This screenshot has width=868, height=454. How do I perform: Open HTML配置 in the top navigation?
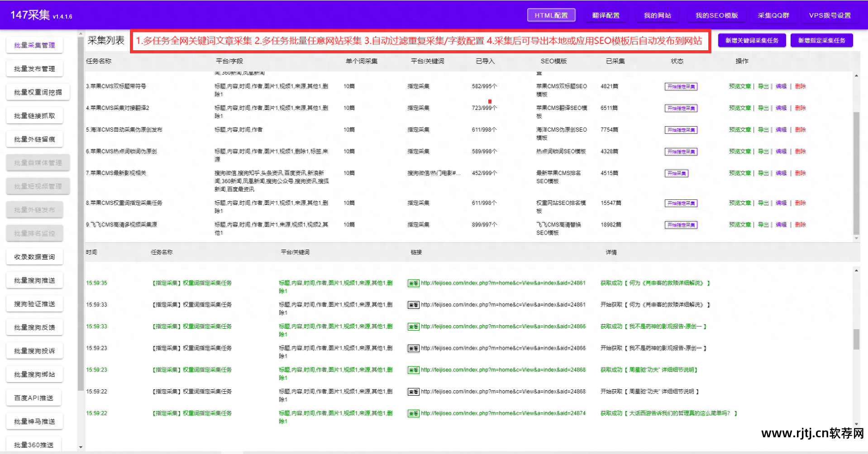pos(551,14)
